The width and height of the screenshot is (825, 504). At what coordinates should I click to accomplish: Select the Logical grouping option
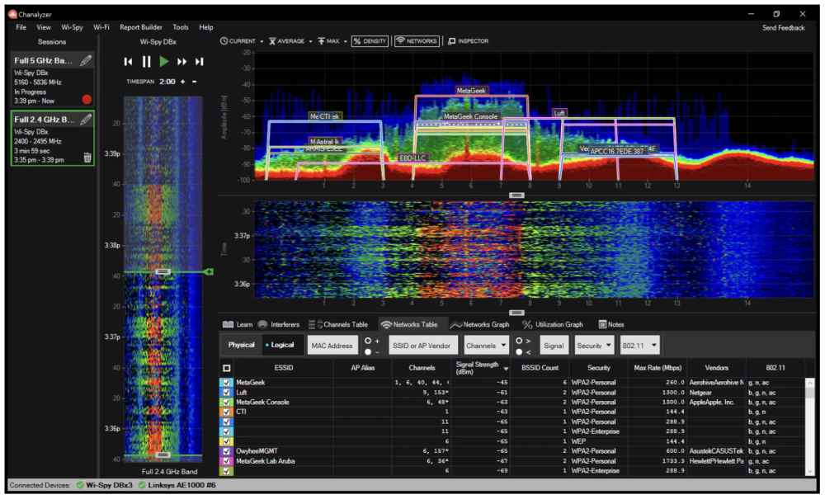click(279, 345)
